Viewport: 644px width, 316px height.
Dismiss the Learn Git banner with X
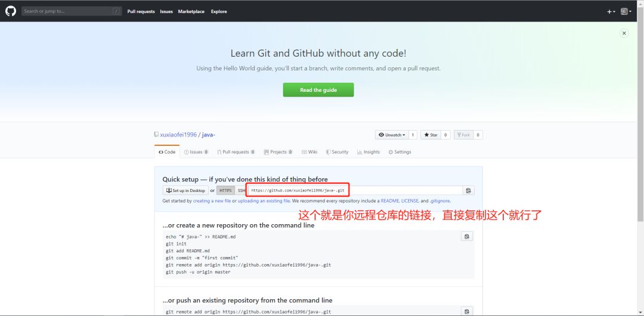pyautogui.click(x=624, y=33)
